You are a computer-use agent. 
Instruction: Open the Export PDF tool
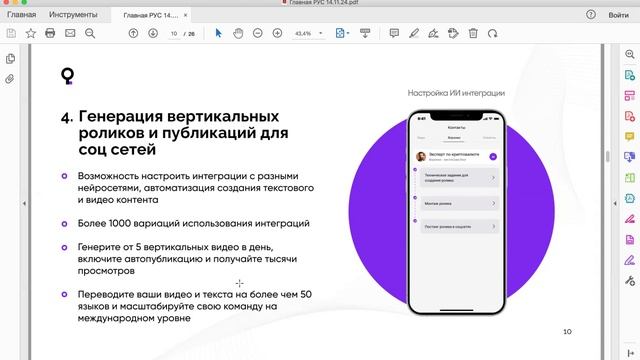(x=630, y=75)
